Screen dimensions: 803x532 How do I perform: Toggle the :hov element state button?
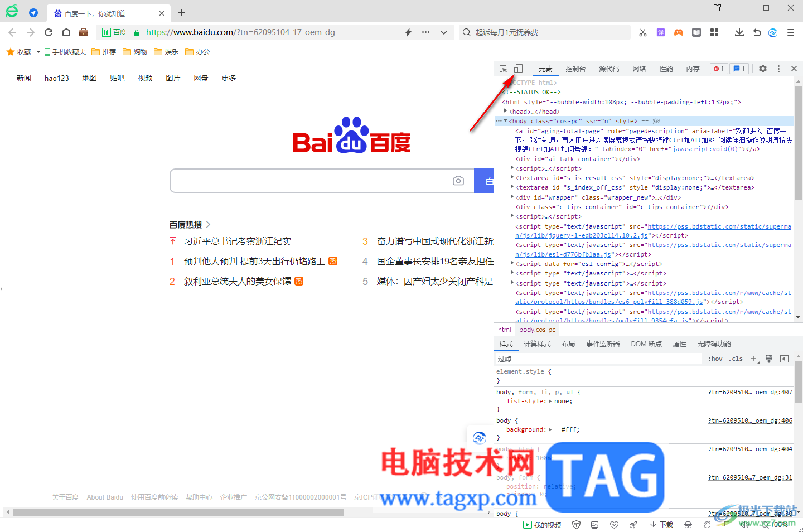715,359
